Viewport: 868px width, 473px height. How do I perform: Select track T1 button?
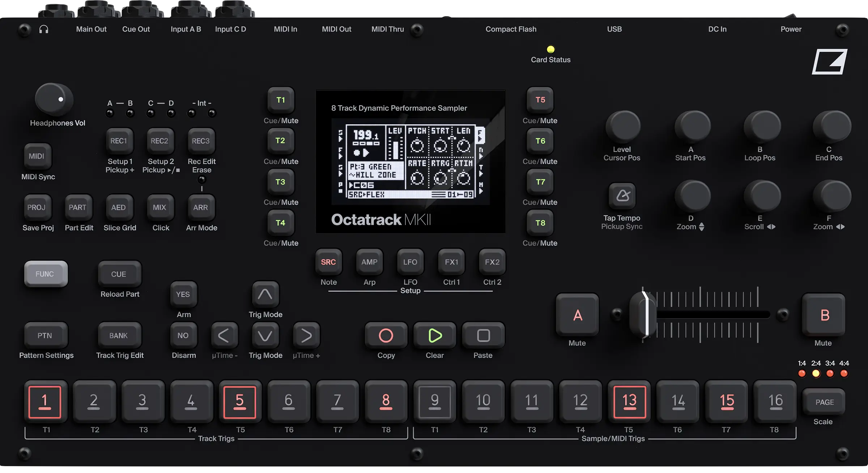281,100
